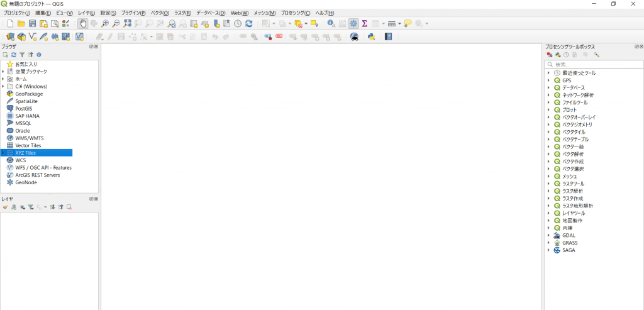Click the processing toolbox search field
The width and height of the screenshot is (644, 310).
coord(594,65)
